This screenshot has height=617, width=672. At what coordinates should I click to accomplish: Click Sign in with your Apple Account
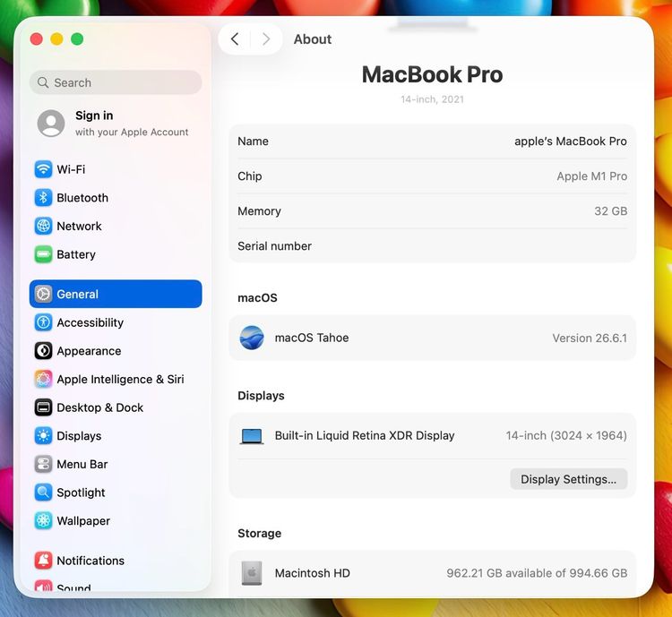[116, 123]
